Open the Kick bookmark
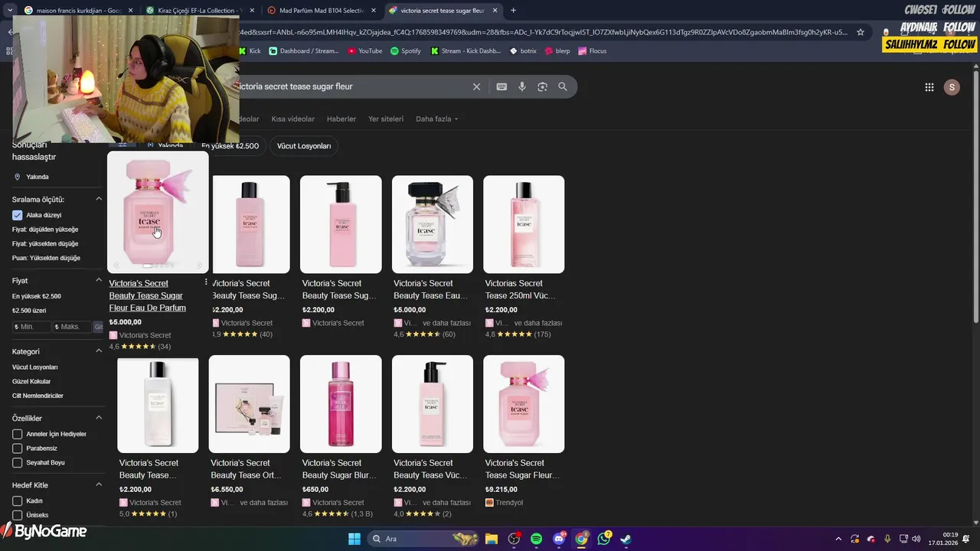This screenshot has height=551, width=980. click(250, 51)
